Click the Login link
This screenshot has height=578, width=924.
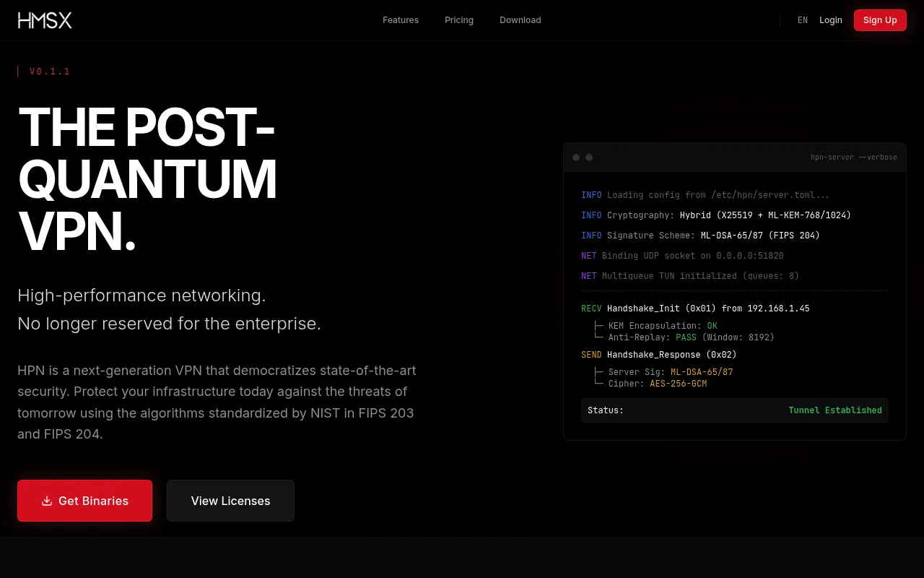[831, 20]
